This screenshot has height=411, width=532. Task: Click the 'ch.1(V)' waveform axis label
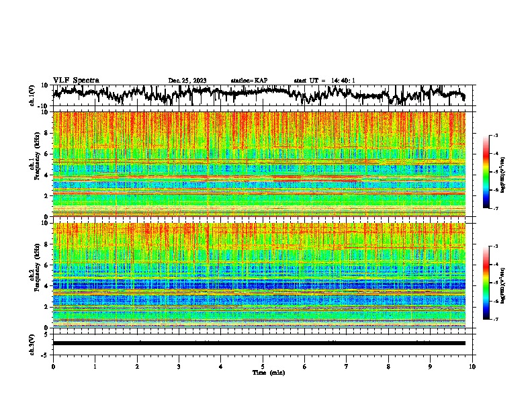pyautogui.click(x=32, y=95)
